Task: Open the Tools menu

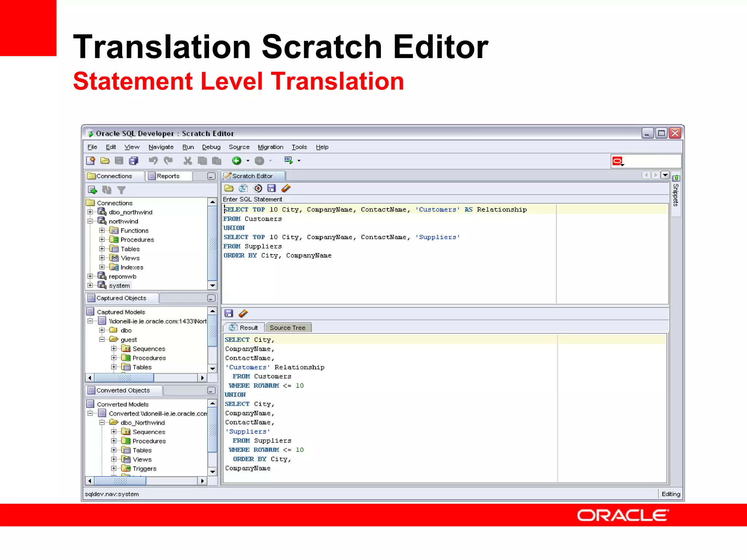Action: pyautogui.click(x=299, y=147)
